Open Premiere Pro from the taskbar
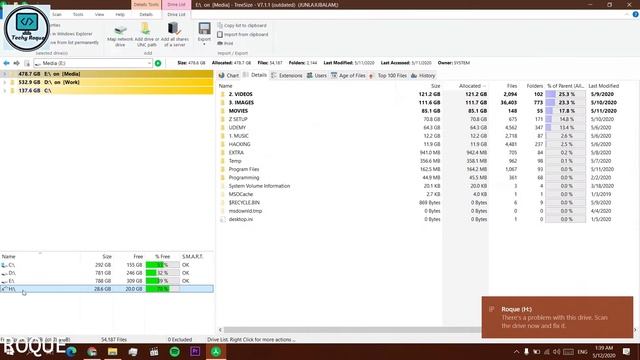Image resolution: width=640 pixels, height=360 pixels. tap(195, 351)
